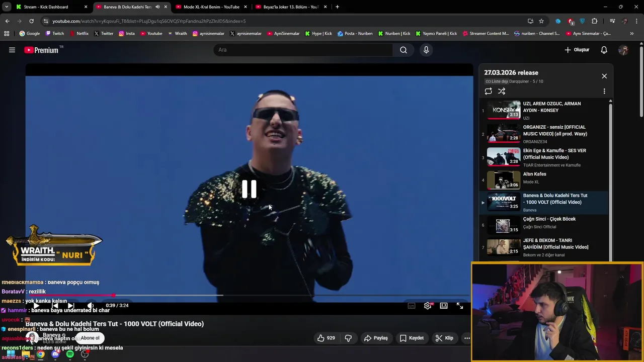Click the play button in player controls
The width and height of the screenshot is (644, 362).
36,305
